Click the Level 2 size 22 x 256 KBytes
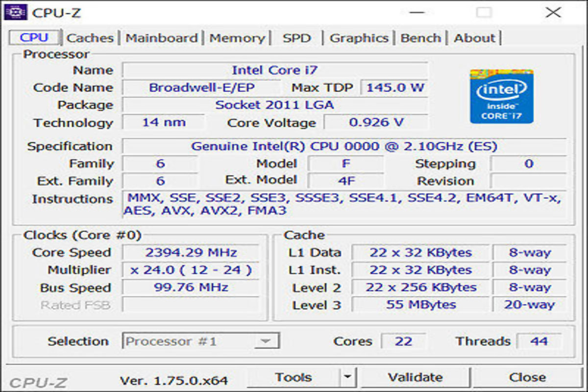The height and width of the screenshot is (392, 588). tap(420, 287)
